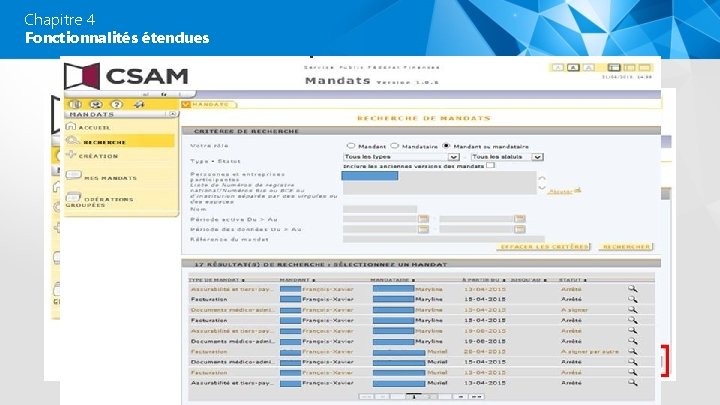Click the A signer par autre status
This screenshot has height=405, width=720.
(x=590, y=352)
